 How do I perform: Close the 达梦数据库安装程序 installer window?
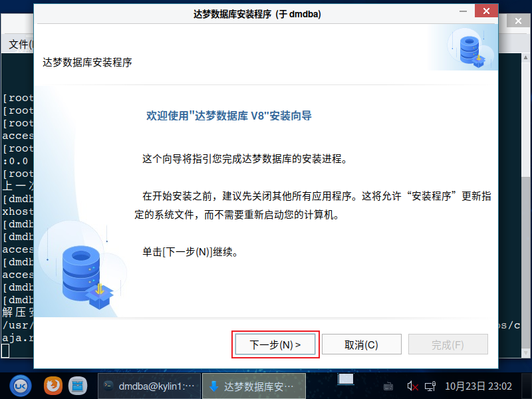click(486, 11)
